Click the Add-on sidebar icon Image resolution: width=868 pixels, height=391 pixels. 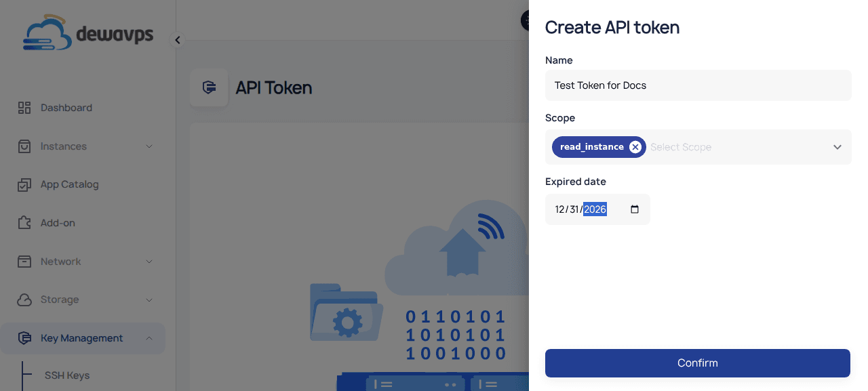point(24,222)
